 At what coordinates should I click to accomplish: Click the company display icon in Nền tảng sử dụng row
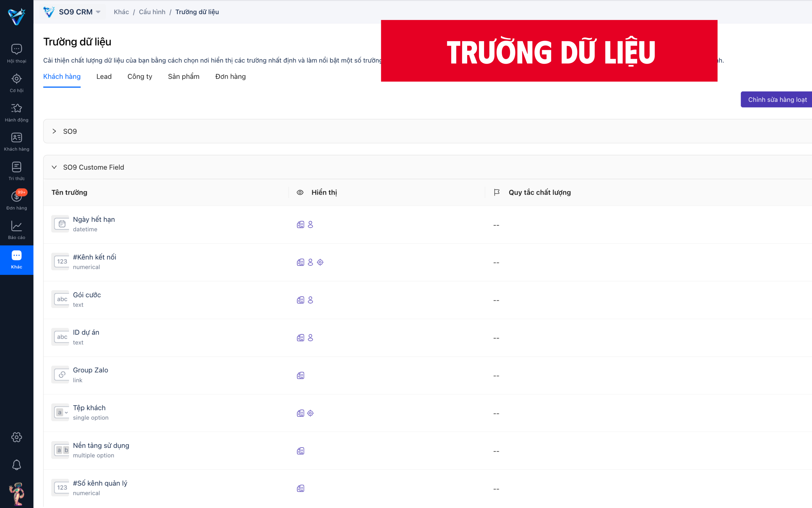click(x=300, y=451)
